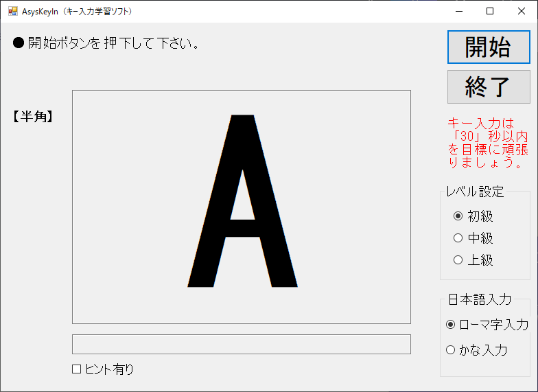Click the レベル設定 group heading
The image size is (538, 392).
[475, 192]
